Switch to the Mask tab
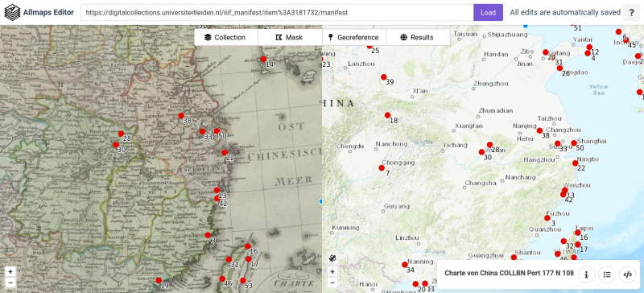644x293 pixels. click(x=290, y=37)
